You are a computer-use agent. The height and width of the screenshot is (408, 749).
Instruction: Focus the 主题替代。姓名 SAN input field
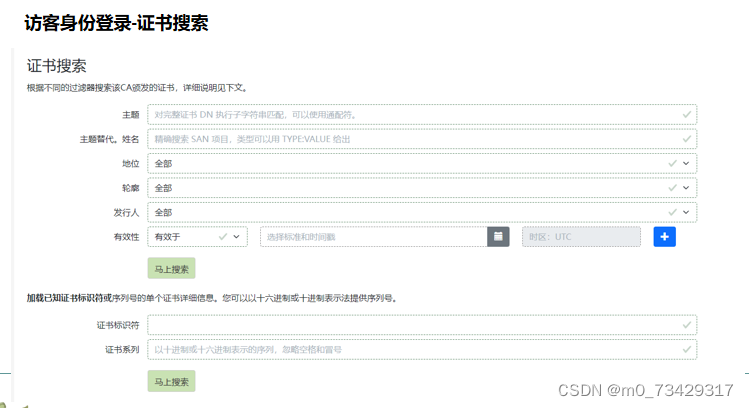(x=422, y=139)
